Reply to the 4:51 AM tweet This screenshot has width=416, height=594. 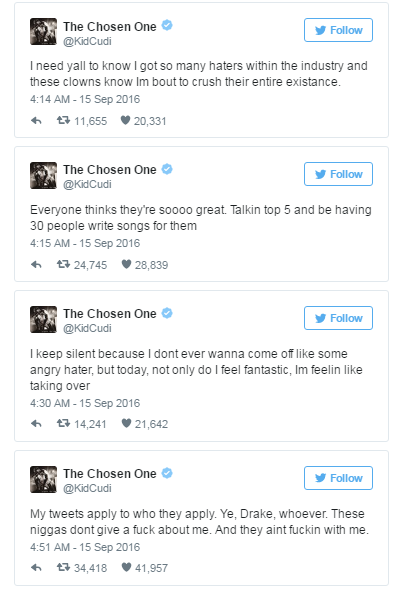[x=36, y=568]
